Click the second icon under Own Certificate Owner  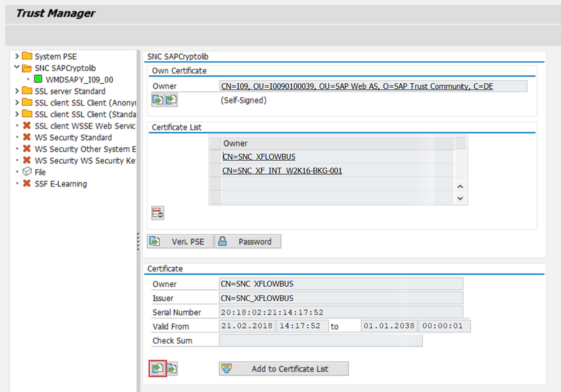(x=171, y=100)
